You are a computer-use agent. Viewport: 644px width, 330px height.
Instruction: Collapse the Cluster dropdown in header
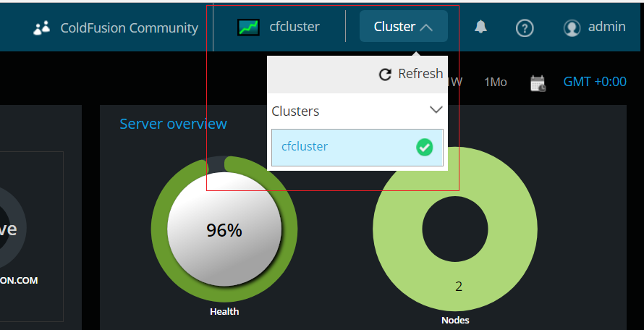tap(403, 27)
